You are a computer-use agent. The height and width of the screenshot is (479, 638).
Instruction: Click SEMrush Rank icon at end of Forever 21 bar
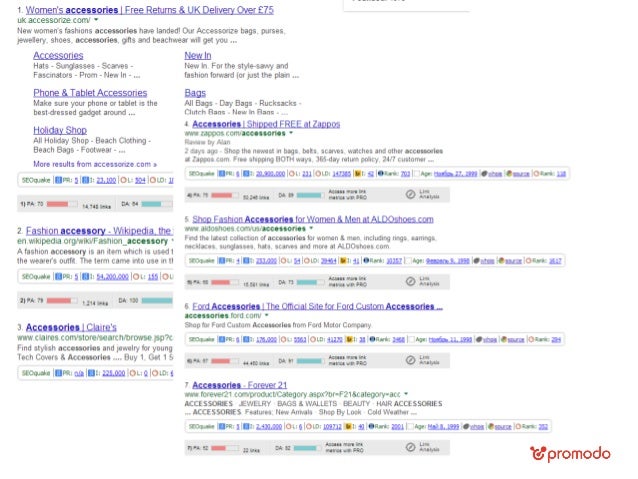coord(518,427)
